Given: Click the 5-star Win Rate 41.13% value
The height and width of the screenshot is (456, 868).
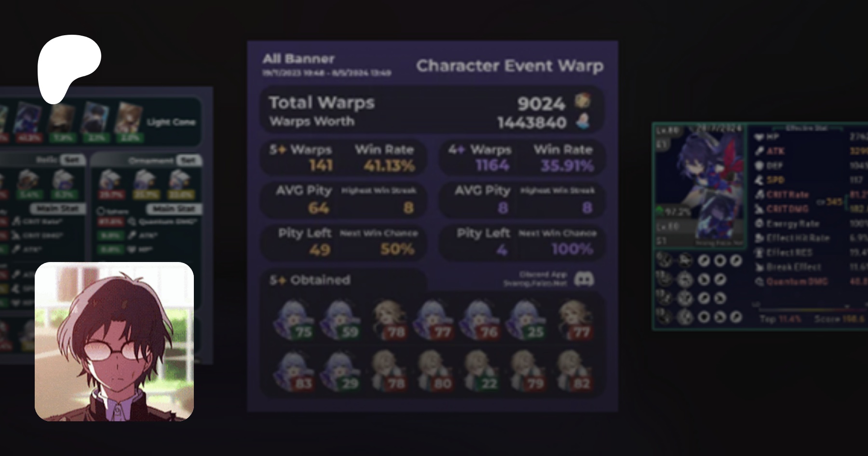Looking at the screenshot, I should [x=389, y=166].
